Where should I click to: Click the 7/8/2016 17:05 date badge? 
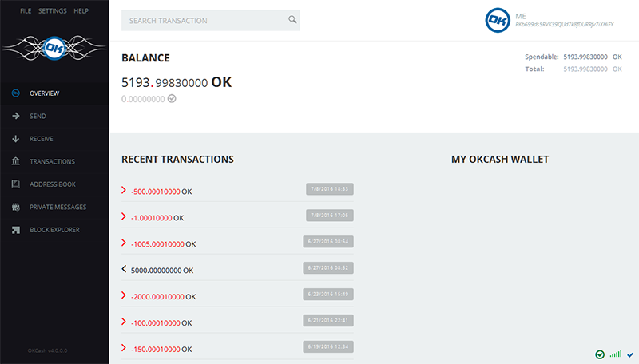(330, 216)
